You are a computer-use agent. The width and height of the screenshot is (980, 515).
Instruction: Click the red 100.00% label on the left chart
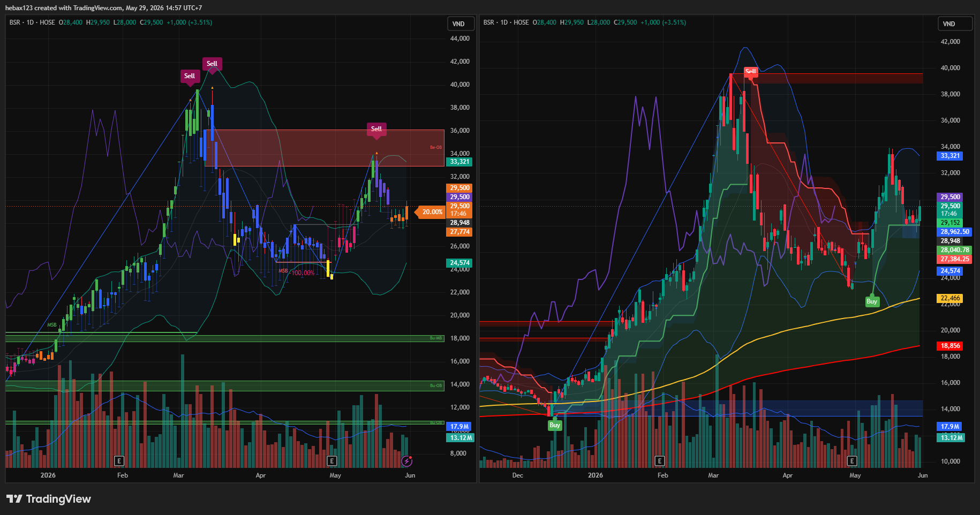[x=303, y=273]
